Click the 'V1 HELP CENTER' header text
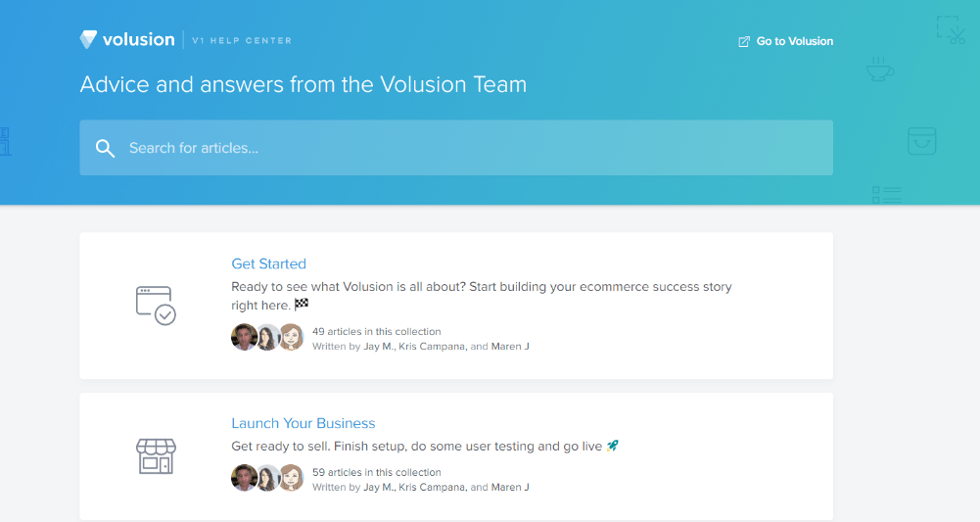980x522 pixels. (242, 40)
